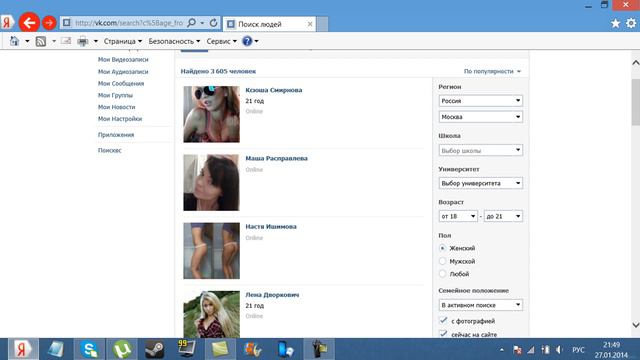Open Маша Расправлева profile name link
This screenshot has width=640, height=360.
coord(276,158)
